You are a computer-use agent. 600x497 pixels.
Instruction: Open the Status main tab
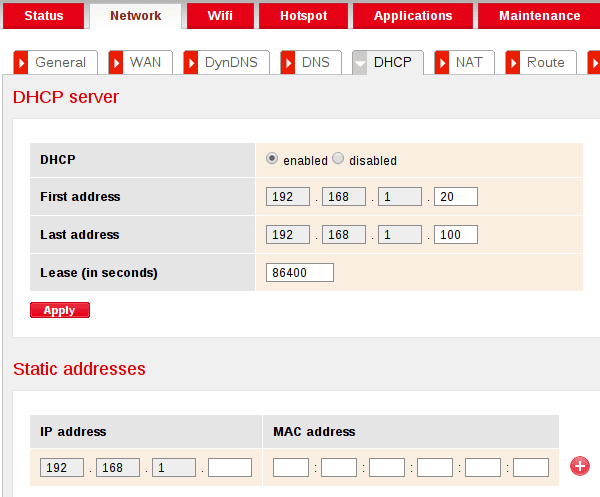(x=43, y=16)
